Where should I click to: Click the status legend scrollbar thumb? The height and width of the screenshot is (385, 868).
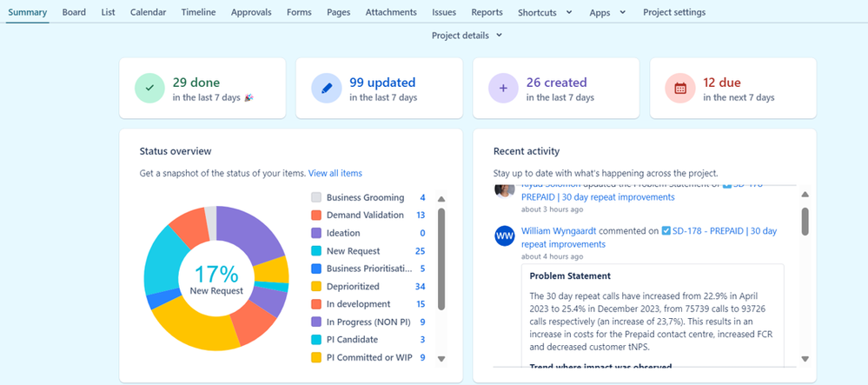(441, 259)
